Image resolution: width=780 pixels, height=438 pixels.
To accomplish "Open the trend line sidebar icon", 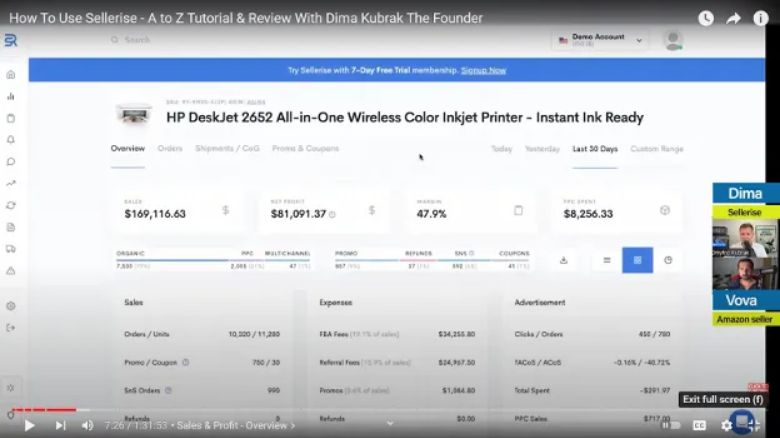I will [x=11, y=184].
